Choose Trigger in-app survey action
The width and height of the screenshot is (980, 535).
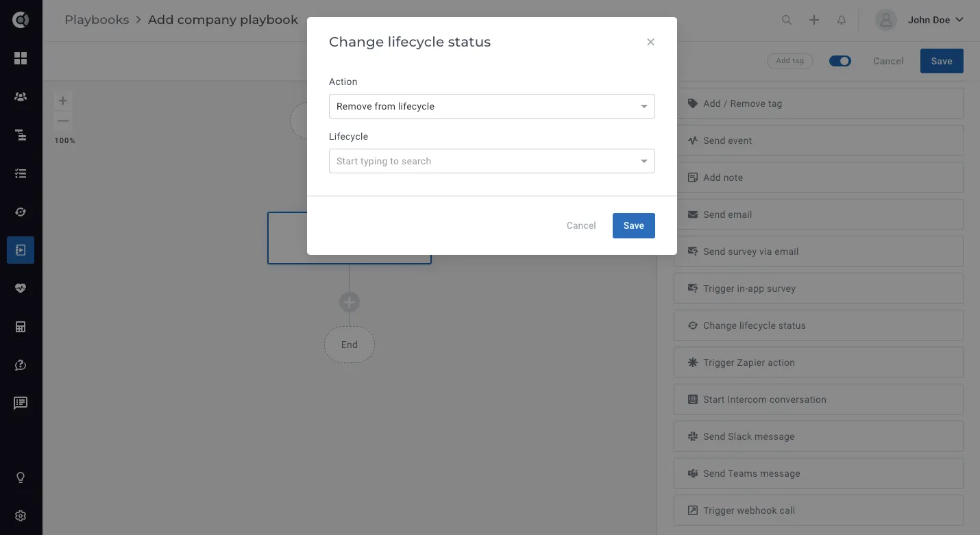point(818,288)
